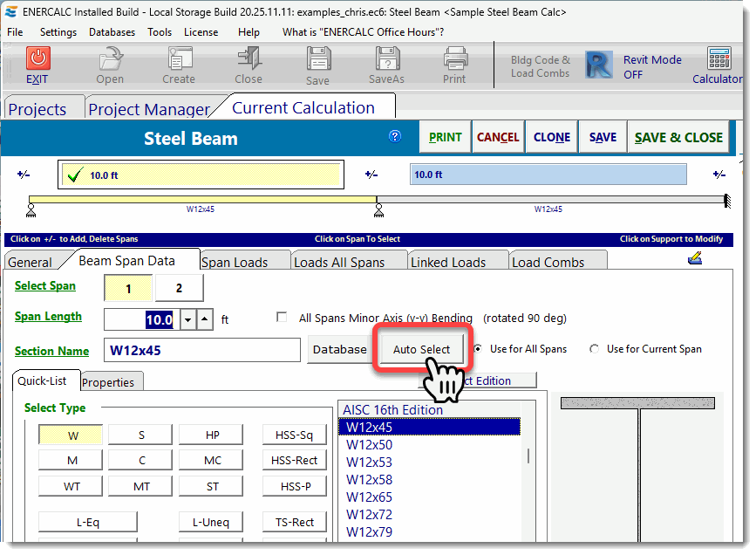Click the CANCEL button
756x555 pixels.
click(498, 138)
